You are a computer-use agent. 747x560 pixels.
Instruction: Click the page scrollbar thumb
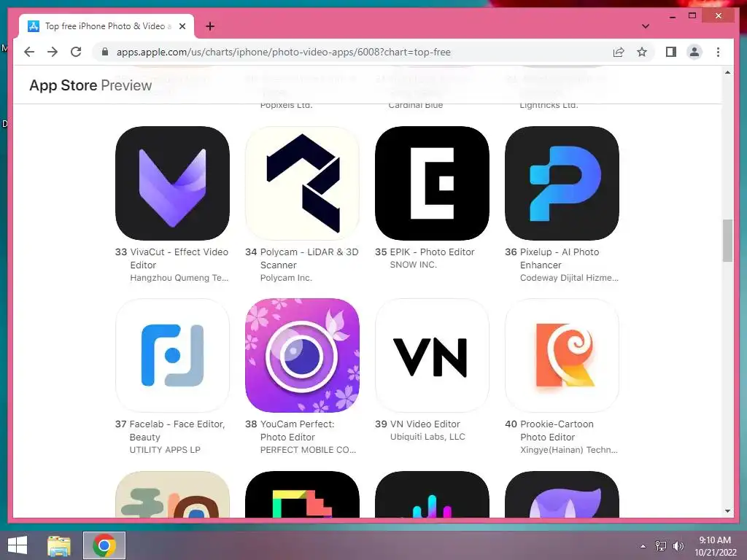point(727,241)
